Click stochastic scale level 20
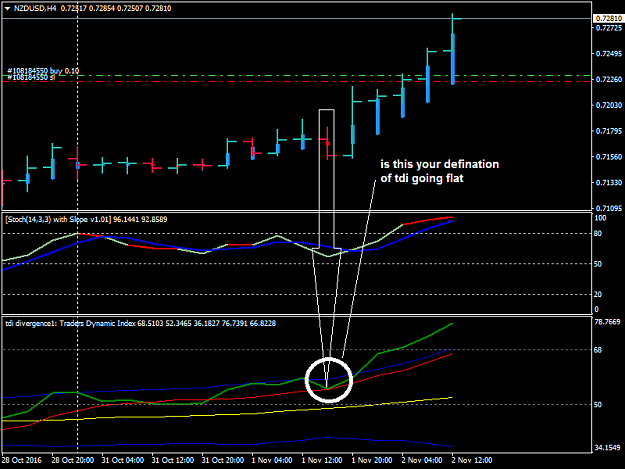The image size is (625, 469). tap(598, 294)
